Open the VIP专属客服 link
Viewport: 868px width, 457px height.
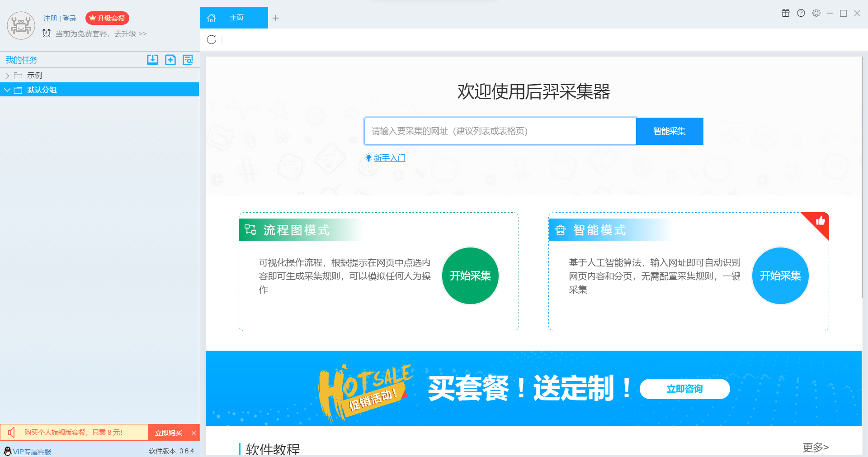32,452
